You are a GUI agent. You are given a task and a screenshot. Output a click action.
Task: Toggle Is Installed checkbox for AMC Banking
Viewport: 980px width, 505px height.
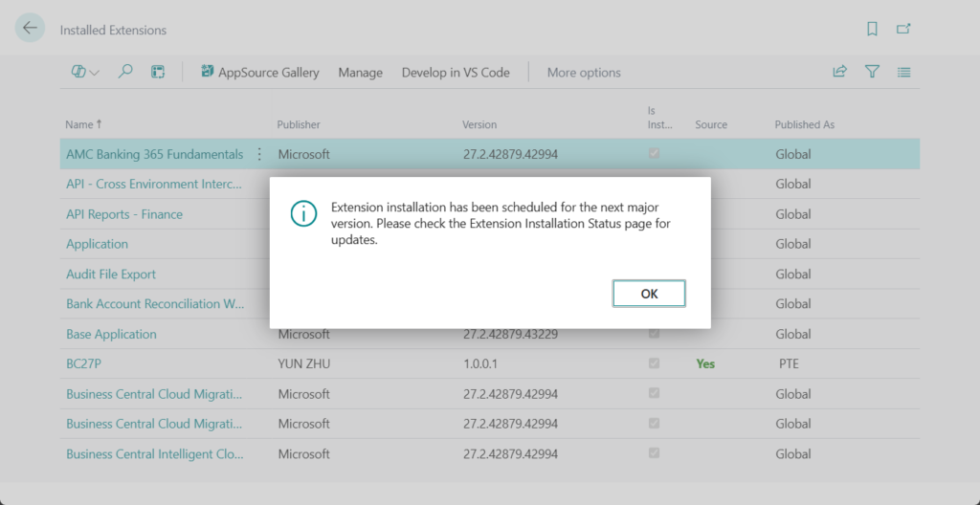654,154
